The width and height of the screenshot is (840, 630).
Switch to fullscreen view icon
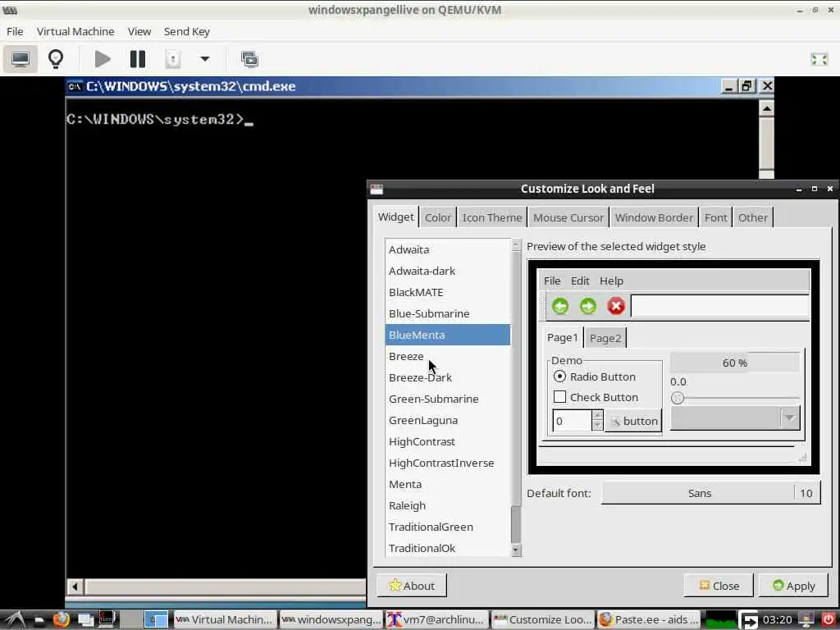[x=819, y=59]
